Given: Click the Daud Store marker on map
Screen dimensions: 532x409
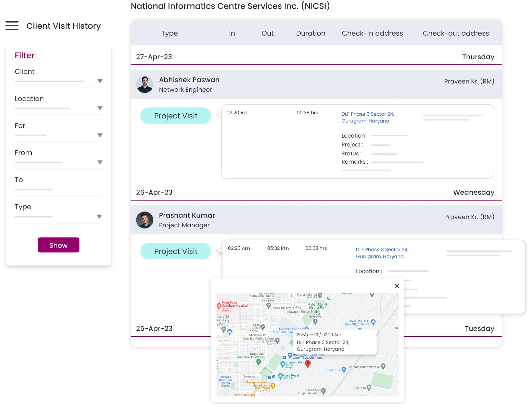Looking at the screenshot, I should tap(344, 370).
